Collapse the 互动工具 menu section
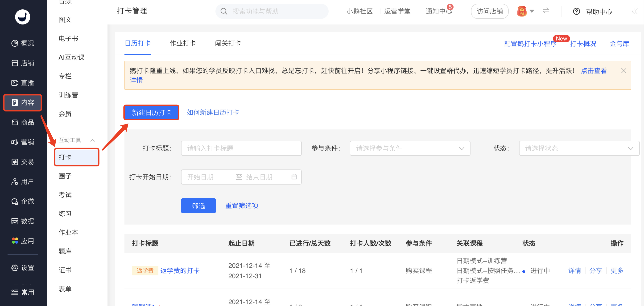This screenshot has height=306, width=644. (92, 140)
